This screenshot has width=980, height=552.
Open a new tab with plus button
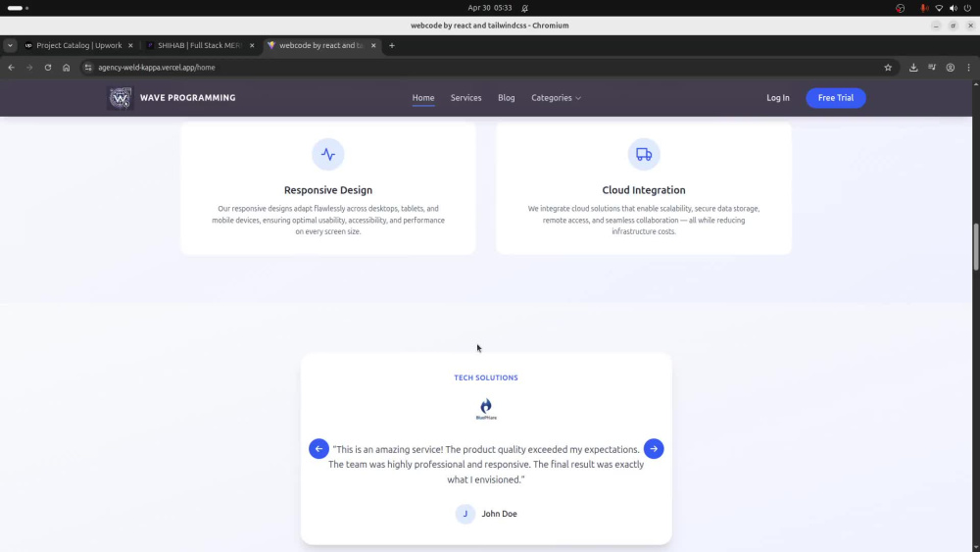pyautogui.click(x=392, y=46)
